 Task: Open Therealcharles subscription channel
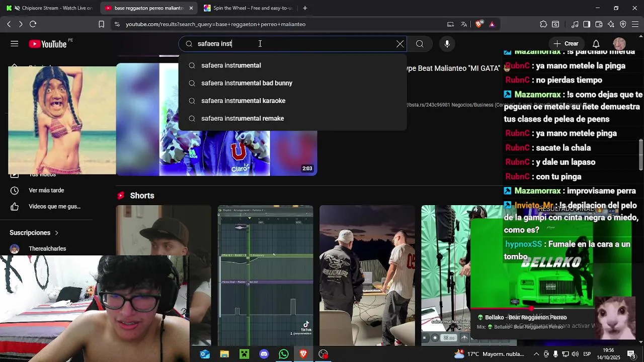pos(47,249)
